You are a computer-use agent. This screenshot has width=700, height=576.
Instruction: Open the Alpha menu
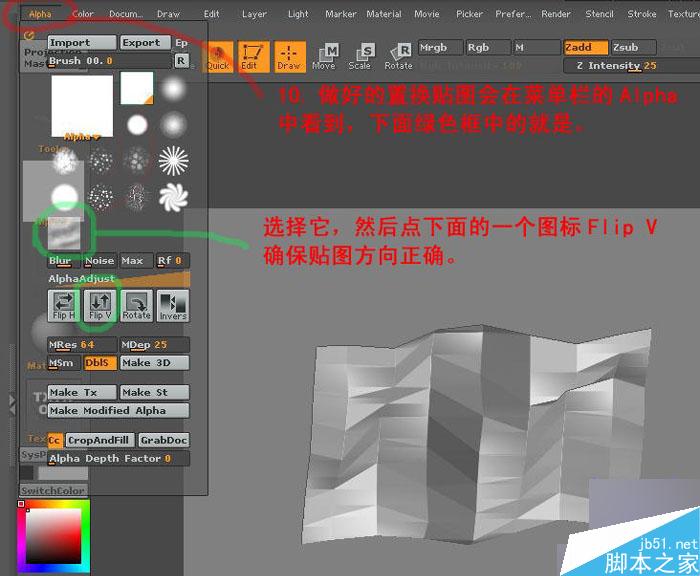pyautogui.click(x=40, y=14)
